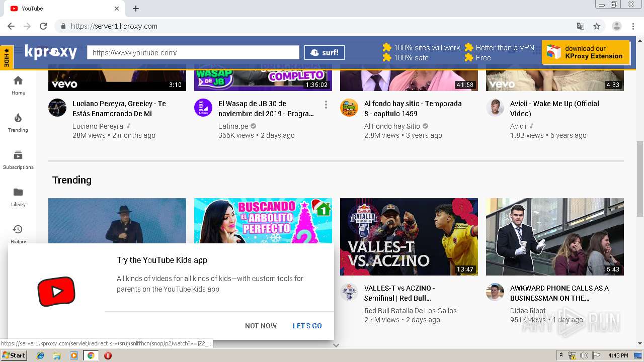Open File Explorer from taskbar

point(57,355)
